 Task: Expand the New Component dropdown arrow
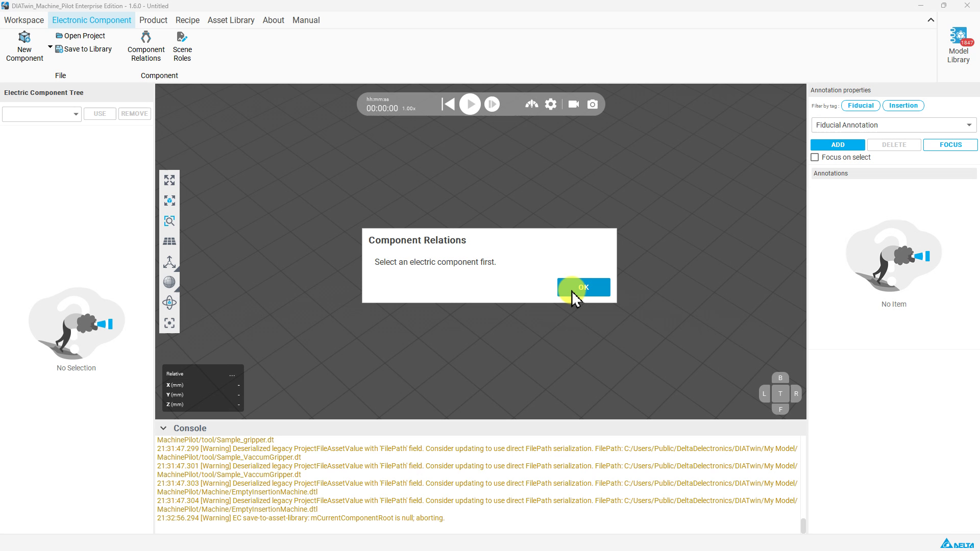[50, 47]
